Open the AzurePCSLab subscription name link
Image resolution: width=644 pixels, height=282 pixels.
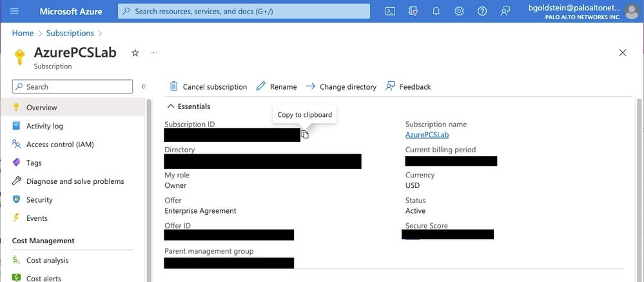427,135
